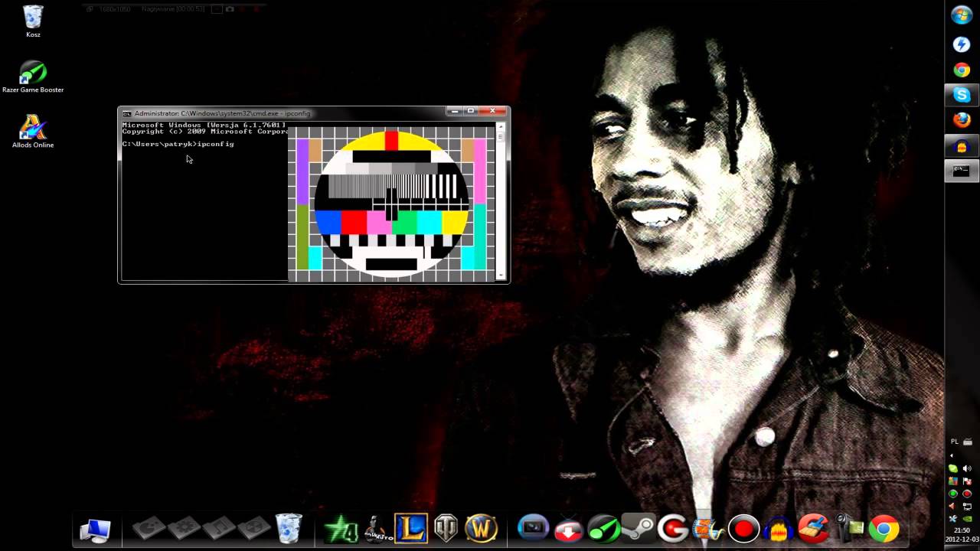This screenshot has height=551, width=980.
Task: Open Chrome from the right-side taskbar
Action: (x=962, y=70)
